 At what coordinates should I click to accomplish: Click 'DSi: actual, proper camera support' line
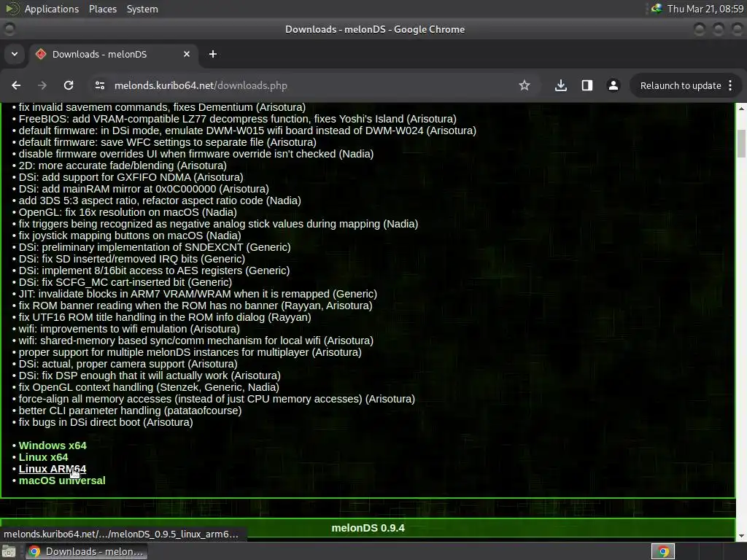[x=128, y=364]
